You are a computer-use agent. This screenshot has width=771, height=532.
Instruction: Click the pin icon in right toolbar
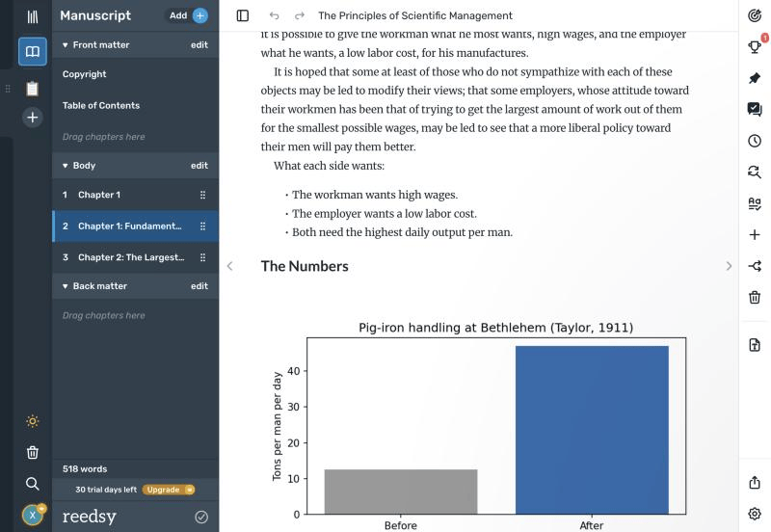pos(755,78)
